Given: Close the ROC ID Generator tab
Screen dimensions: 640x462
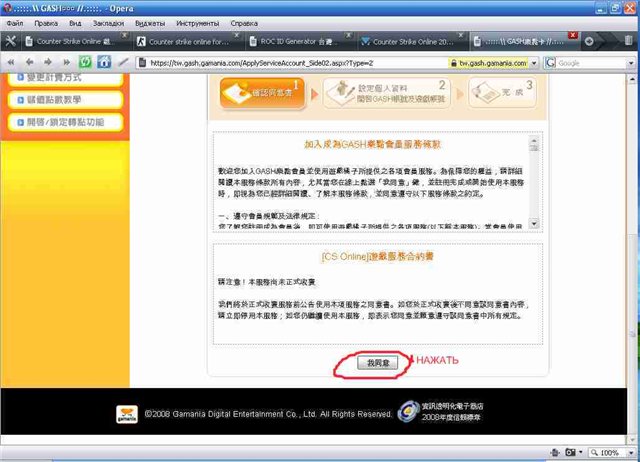Looking at the screenshot, I should click(x=349, y=36).
